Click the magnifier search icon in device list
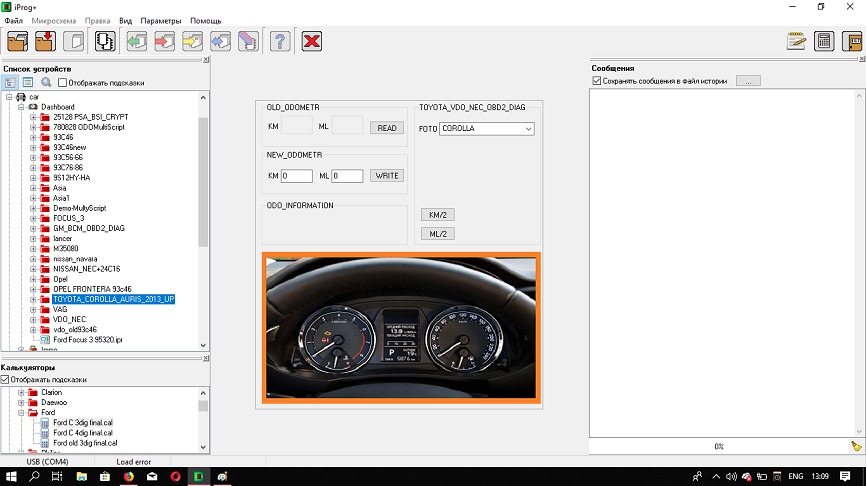 click(x=46, y=82)
